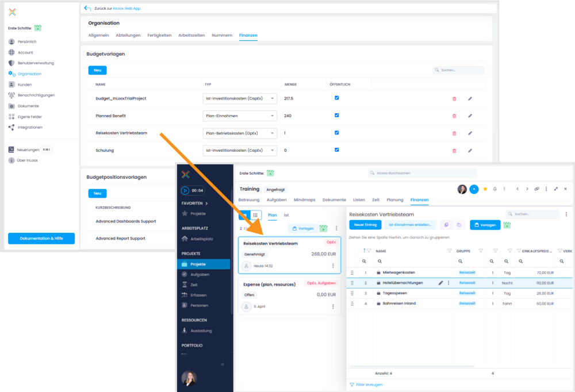Viewport: 575px width, 392px height.
Task: Start the time tracking timer
Action: pyautogui.click(x=185, y=190)
